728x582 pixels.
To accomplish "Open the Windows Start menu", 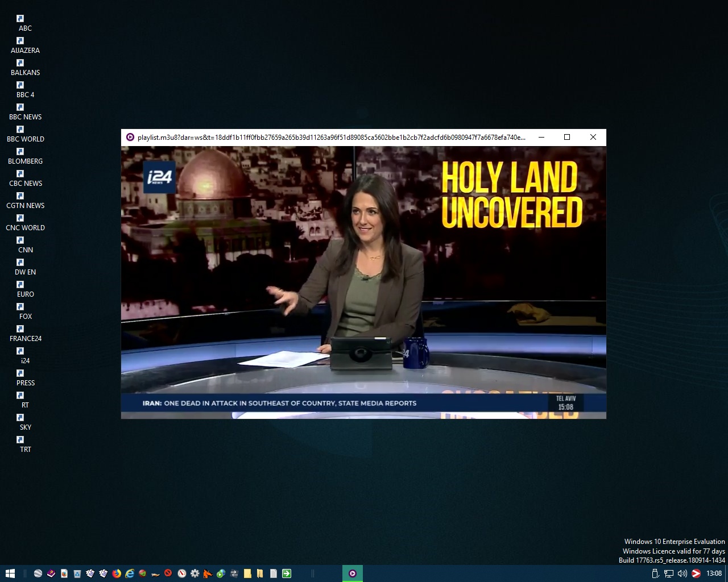I will coord(10,573).
